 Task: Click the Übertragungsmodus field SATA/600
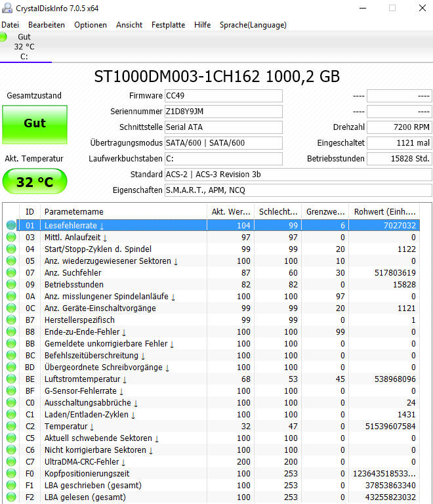[224, 142]
